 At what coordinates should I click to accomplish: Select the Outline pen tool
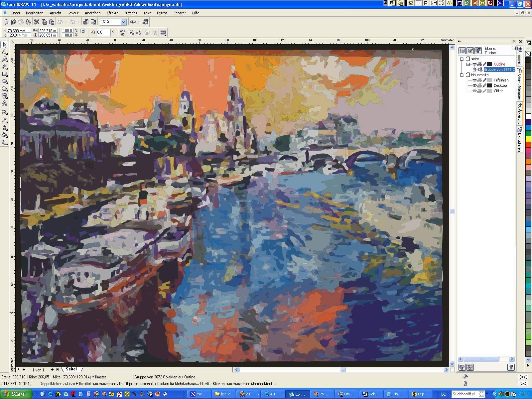point(5,127)
